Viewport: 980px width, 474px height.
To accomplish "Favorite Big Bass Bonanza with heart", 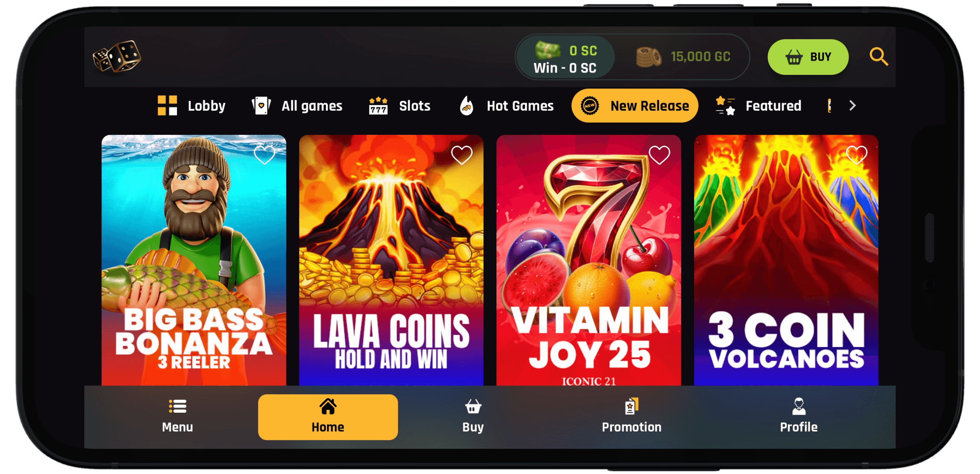I will coord(264,155).
